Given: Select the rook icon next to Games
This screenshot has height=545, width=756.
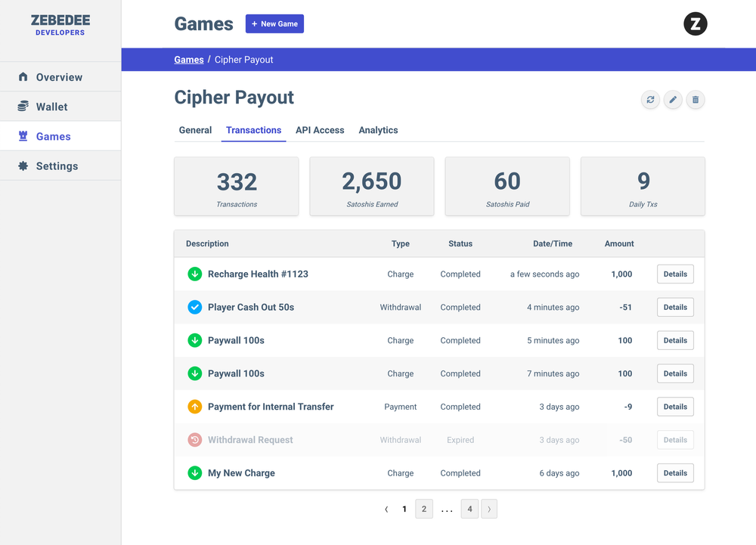Looking at the screenshot, I should click(x=22, y=136).
